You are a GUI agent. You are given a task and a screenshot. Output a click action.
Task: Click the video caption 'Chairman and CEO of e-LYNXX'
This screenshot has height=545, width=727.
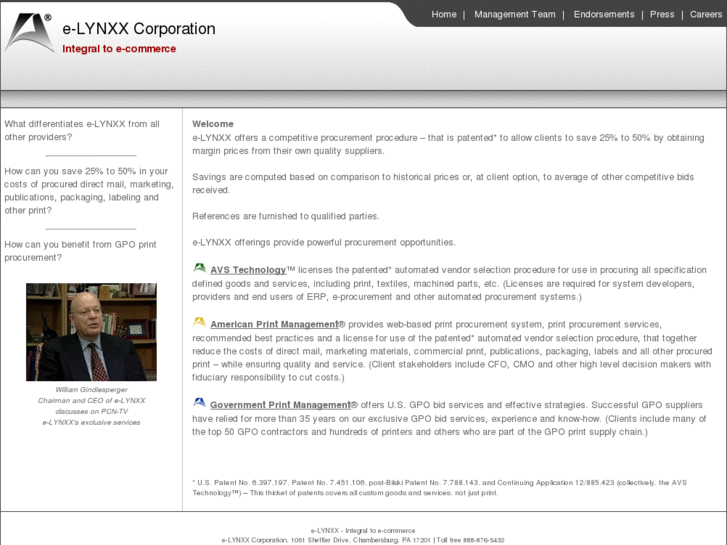(x=91, y=400)
